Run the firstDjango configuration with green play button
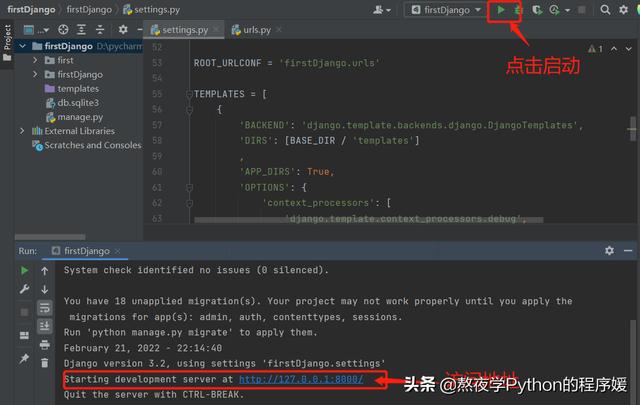640x405 pixels. 501,10
